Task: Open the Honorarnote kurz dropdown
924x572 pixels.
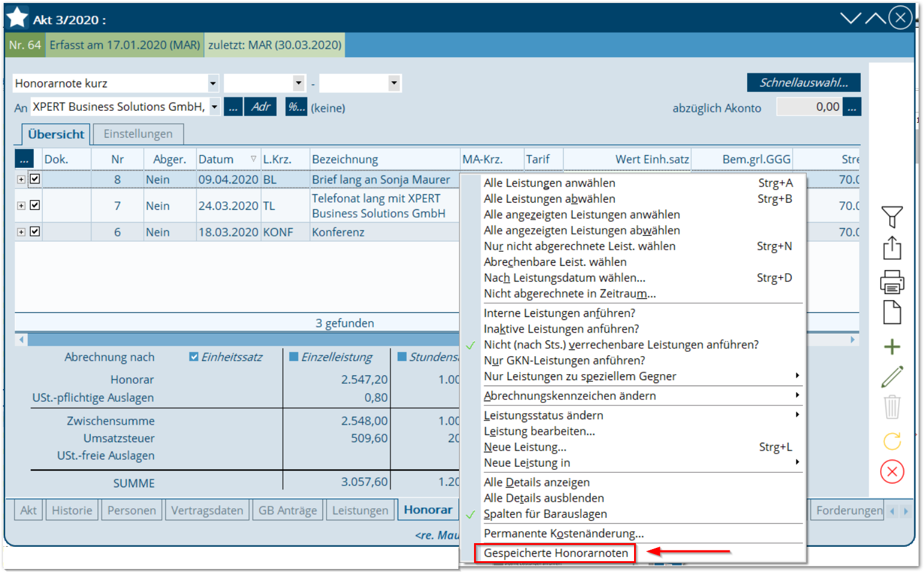Action: [x=213, y=83]
